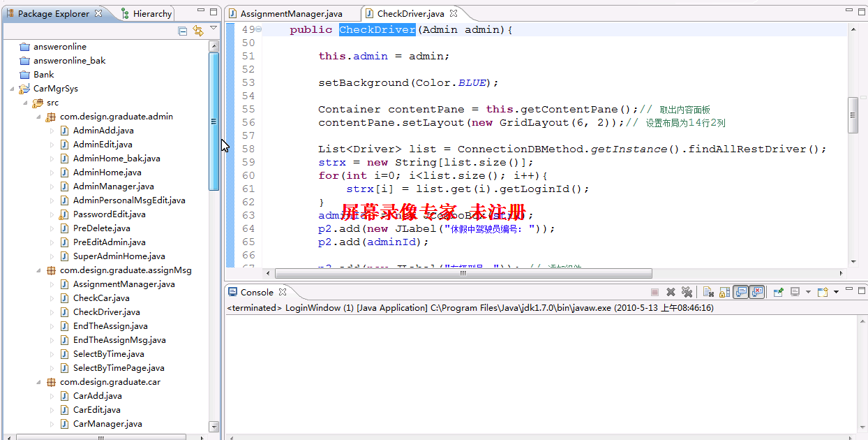Select the CheckDriver.java editor tab
Screen dimensions: 868x440
pyautogui.click(x=410, y=13)
